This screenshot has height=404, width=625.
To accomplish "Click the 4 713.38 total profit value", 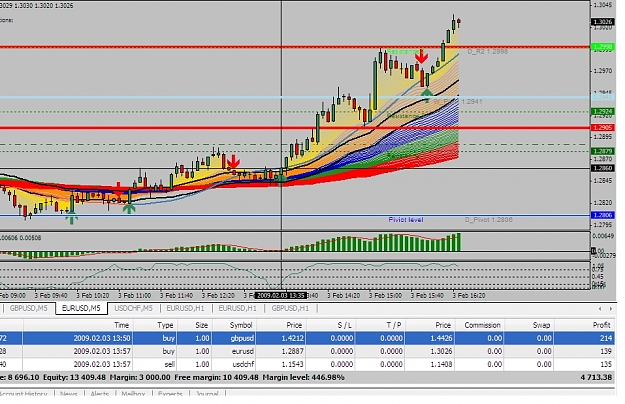I will click(x=596, y=377).
